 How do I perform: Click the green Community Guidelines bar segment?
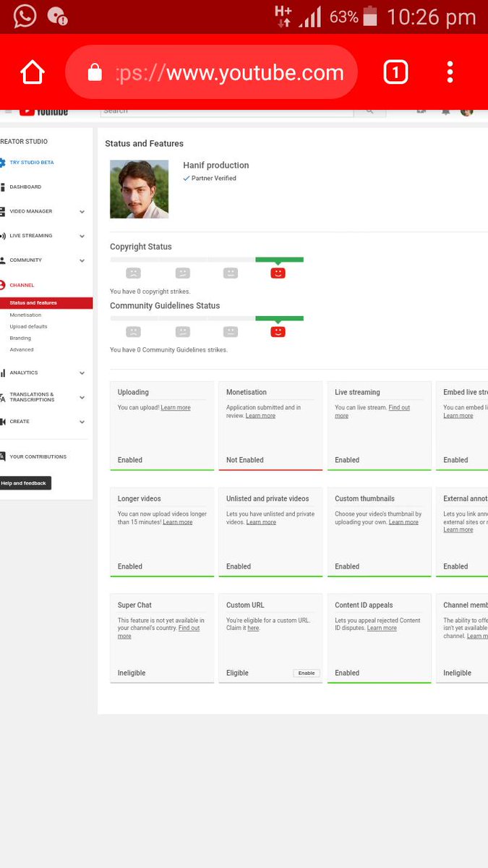tap(279, 318)
